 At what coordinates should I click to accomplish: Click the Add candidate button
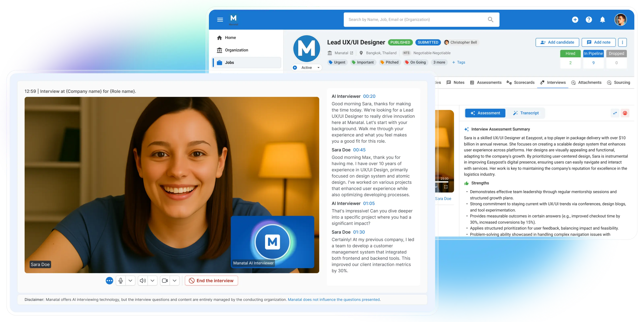(557, 42)
